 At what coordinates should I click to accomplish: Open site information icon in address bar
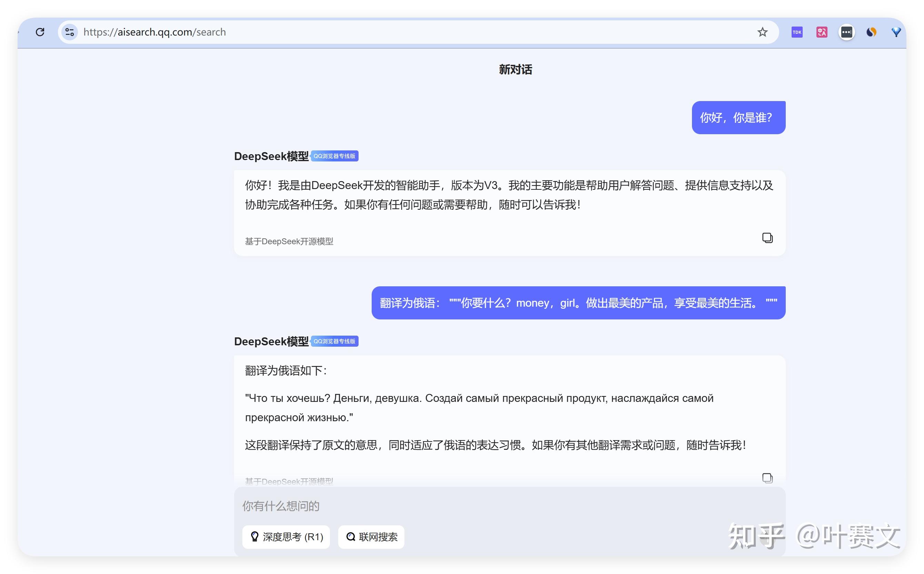pyautogui.click(x=69, y=32)
